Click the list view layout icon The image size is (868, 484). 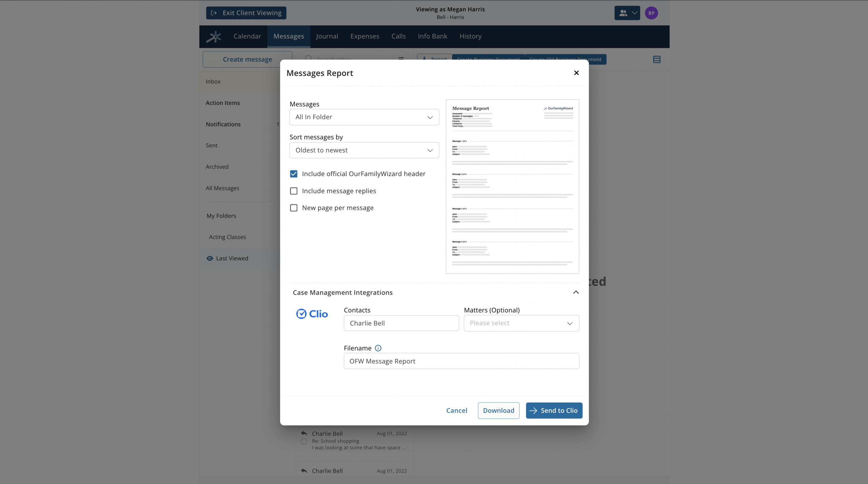656,60
